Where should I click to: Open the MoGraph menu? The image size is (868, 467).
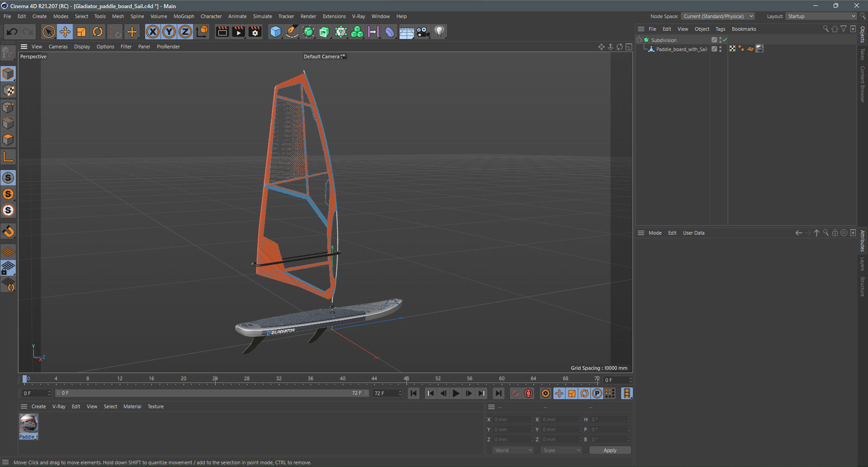pos(184,16)
